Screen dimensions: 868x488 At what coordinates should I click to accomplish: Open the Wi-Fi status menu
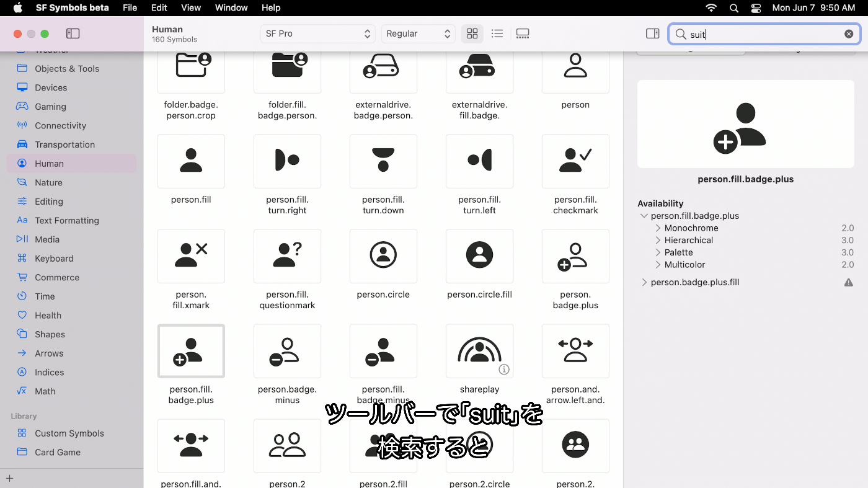(x=711, y=7)
